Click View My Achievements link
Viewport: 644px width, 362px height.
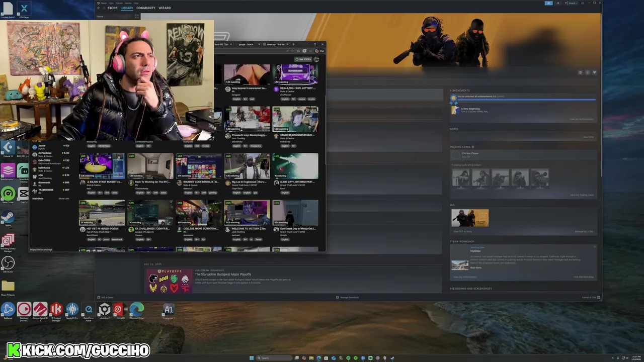tap(582, 119)
